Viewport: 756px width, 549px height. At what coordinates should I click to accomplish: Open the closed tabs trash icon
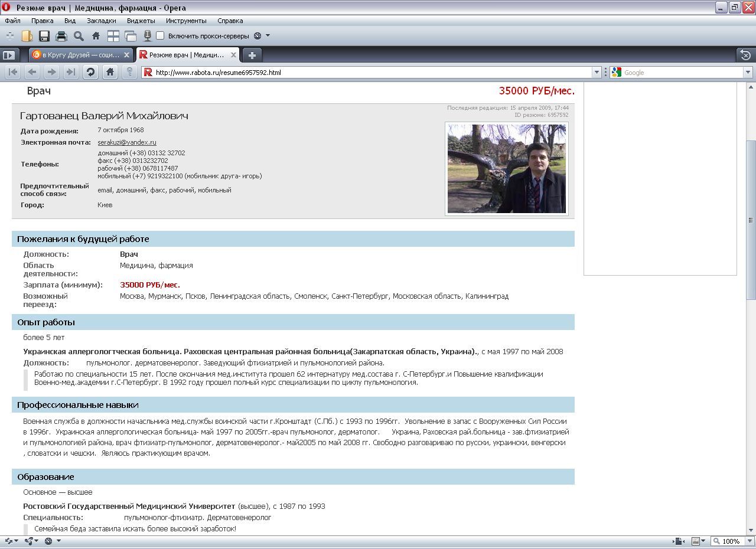coord(745,55)
